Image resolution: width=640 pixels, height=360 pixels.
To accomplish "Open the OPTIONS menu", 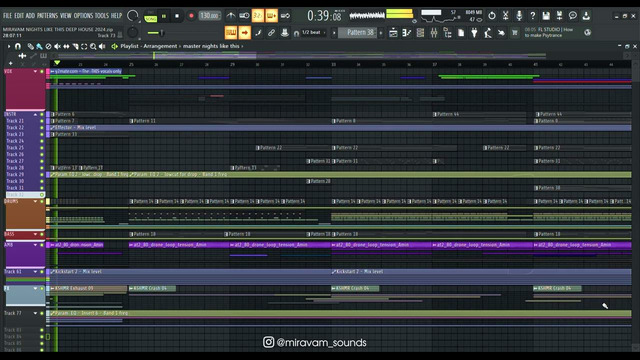I will 83,16.
